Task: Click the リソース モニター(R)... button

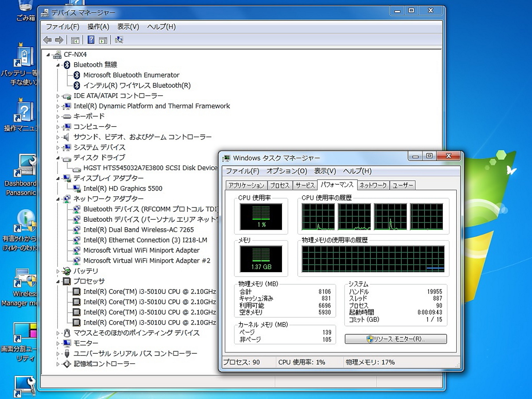Action: tap(395, 339)
